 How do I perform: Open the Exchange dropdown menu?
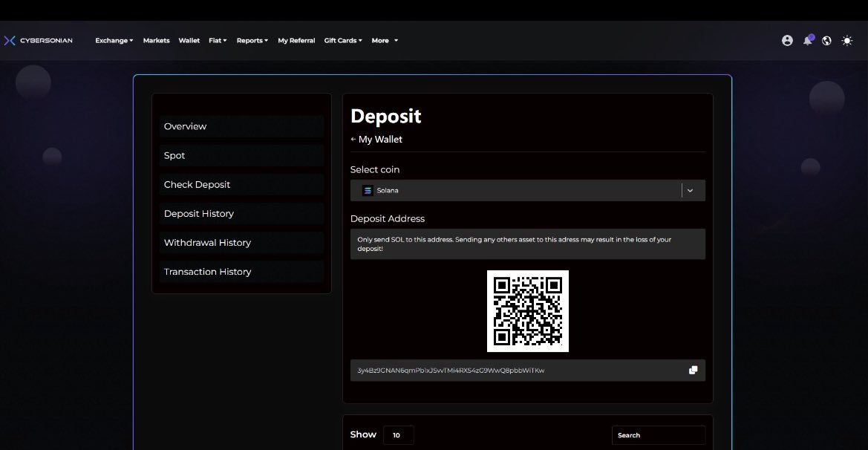point(114,40)
